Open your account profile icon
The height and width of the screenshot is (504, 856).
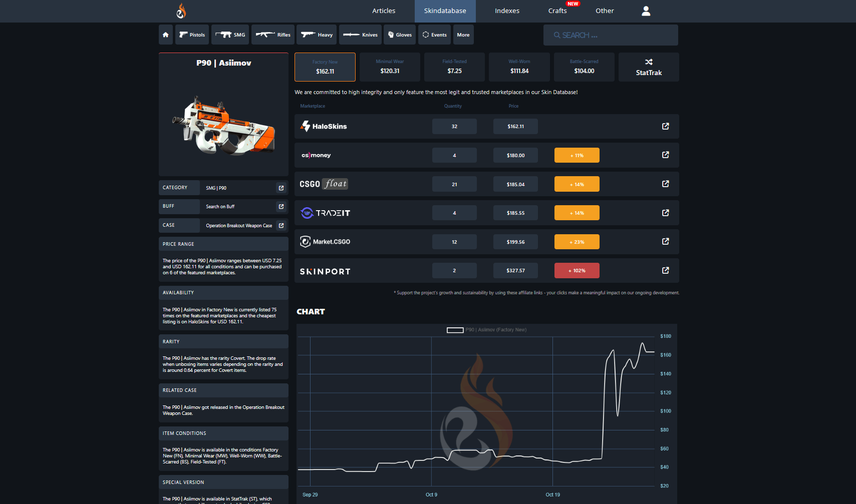click(x=646, y=11)
